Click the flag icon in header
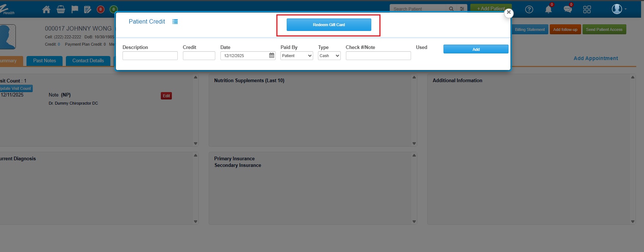Image resolution: width=644 pixels, height=252 pixels. pos(74,10)
